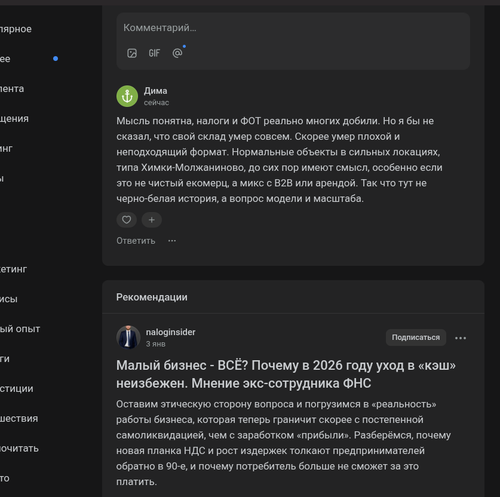This screenshot has height=497, width=500.
Task: Like Дима's comment with heart icon
Action: [x=126, y=220]
